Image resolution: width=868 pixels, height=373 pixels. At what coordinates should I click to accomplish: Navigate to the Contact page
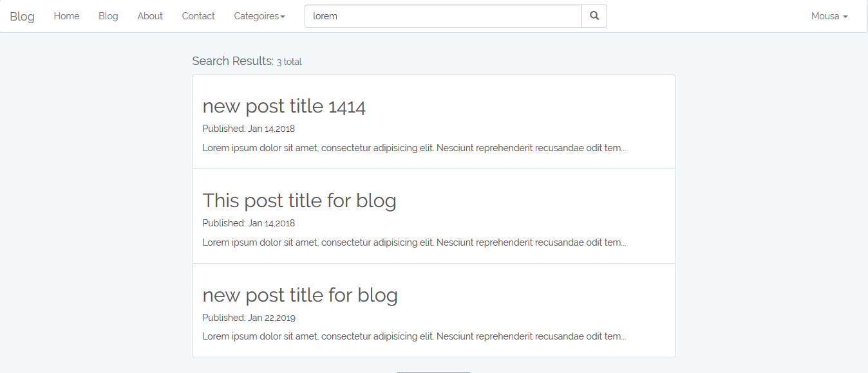[x=198, y=16]
